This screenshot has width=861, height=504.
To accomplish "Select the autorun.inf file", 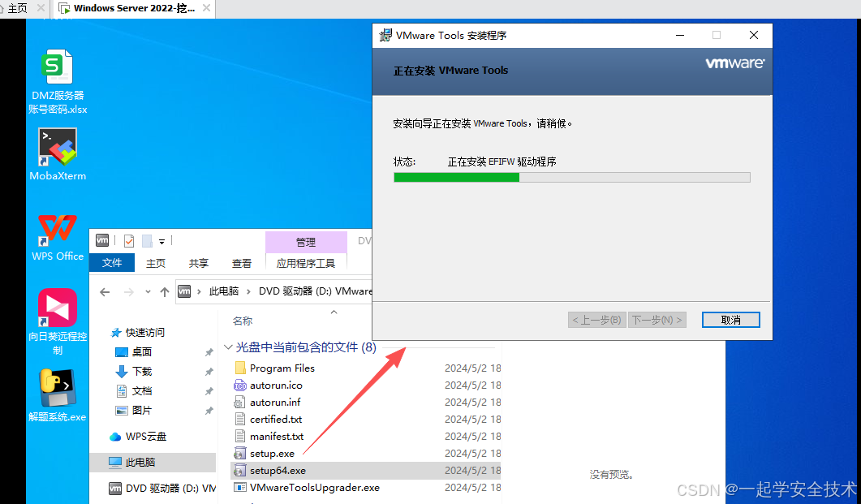I will click(x=275, y=403).
